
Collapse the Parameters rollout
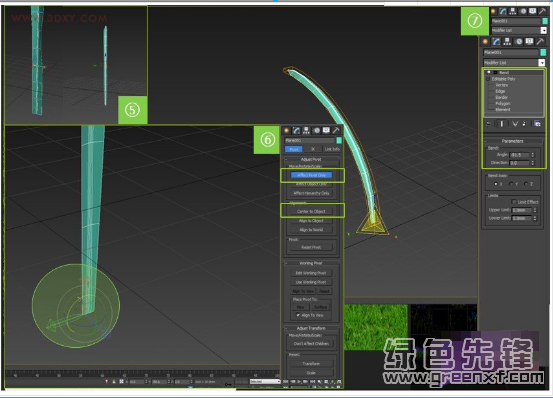coord(513,141)
